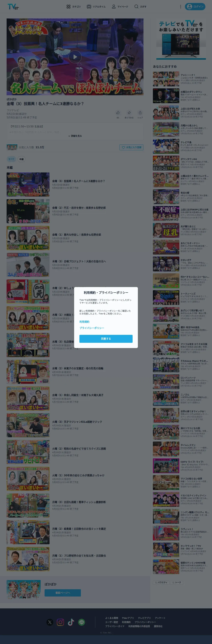Click the ログイン button
Image resolution: width=212 pixels, height=644 pixels.
coord(195,6)
